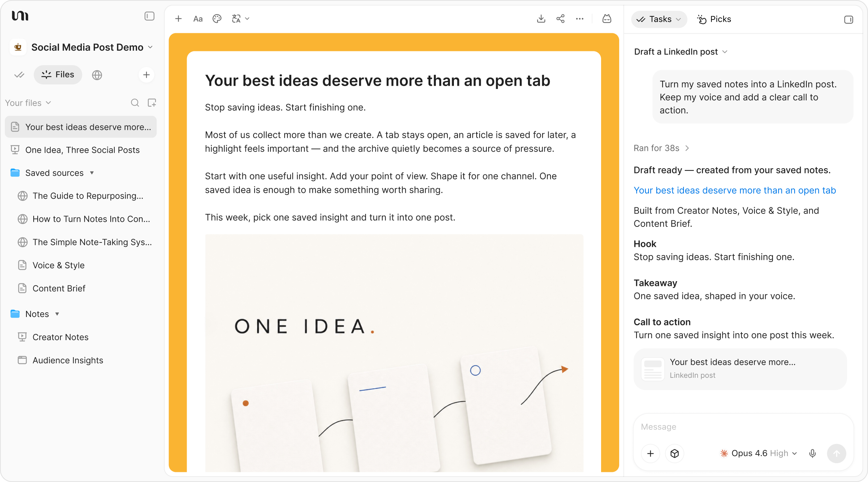The height and width of the screenshot is (482, 868).
Task: Send the message with the arrow button
Action: click(837, 453)
